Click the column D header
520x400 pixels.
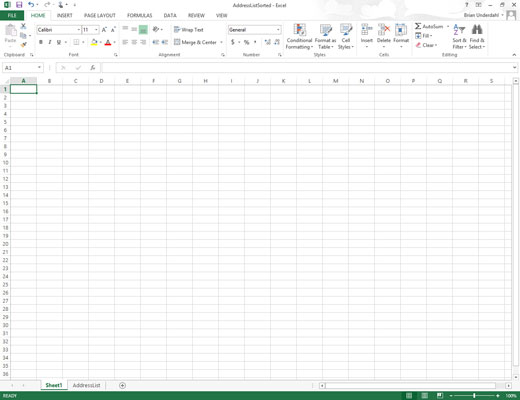tap(101, 81)
